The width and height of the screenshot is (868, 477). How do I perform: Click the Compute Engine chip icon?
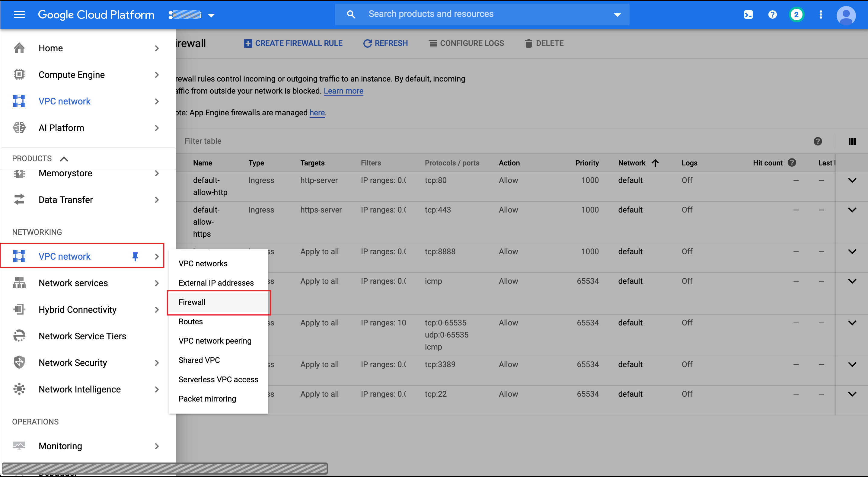click(x=19, y=75)
